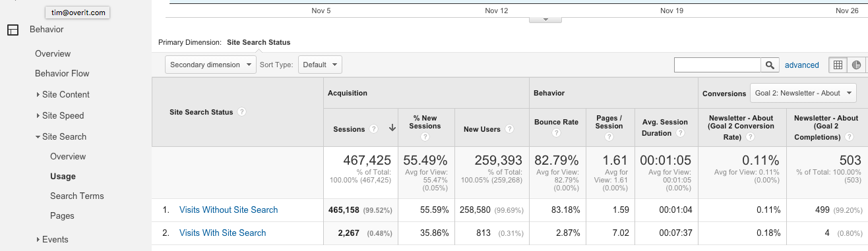The image size is (868, 251).
Task: Open Goal 2 Newsletter conversions dropdown
Action: tap(803, 93)
